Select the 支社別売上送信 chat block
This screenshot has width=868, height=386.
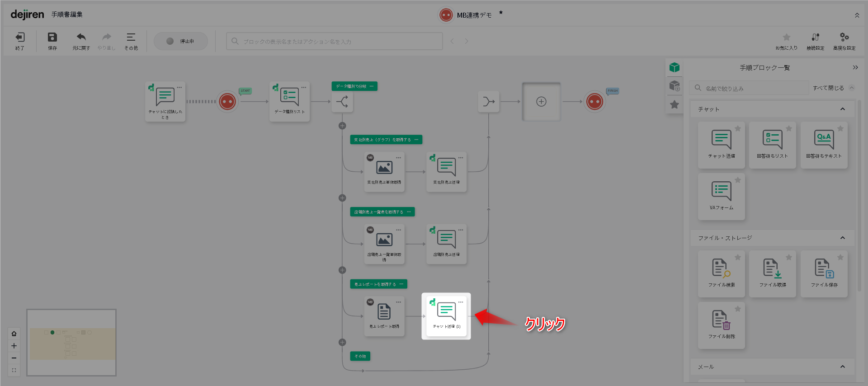(x=447, y=172)
